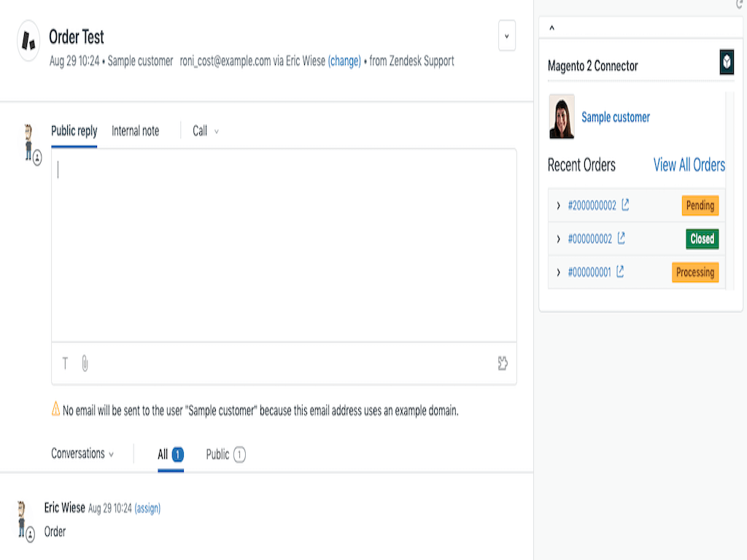
Task: Click the text formatting T icon
Action: tap(65, 363)
